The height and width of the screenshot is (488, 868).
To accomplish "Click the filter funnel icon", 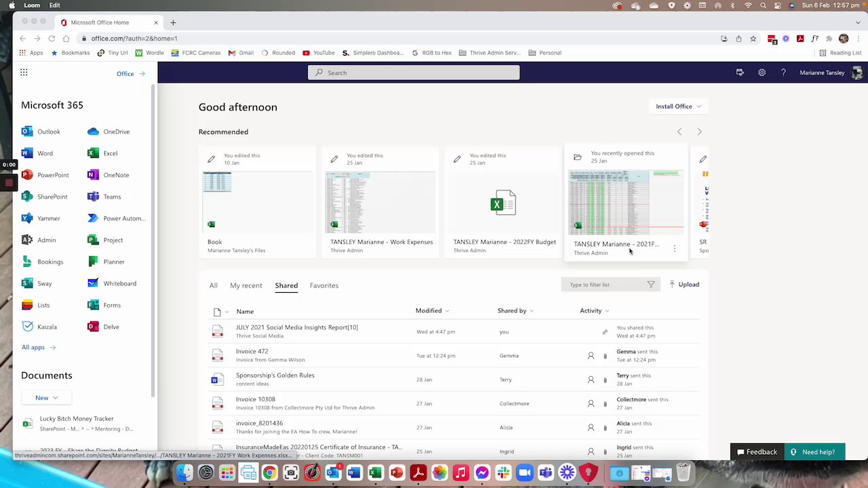I will tap(651, 285).
